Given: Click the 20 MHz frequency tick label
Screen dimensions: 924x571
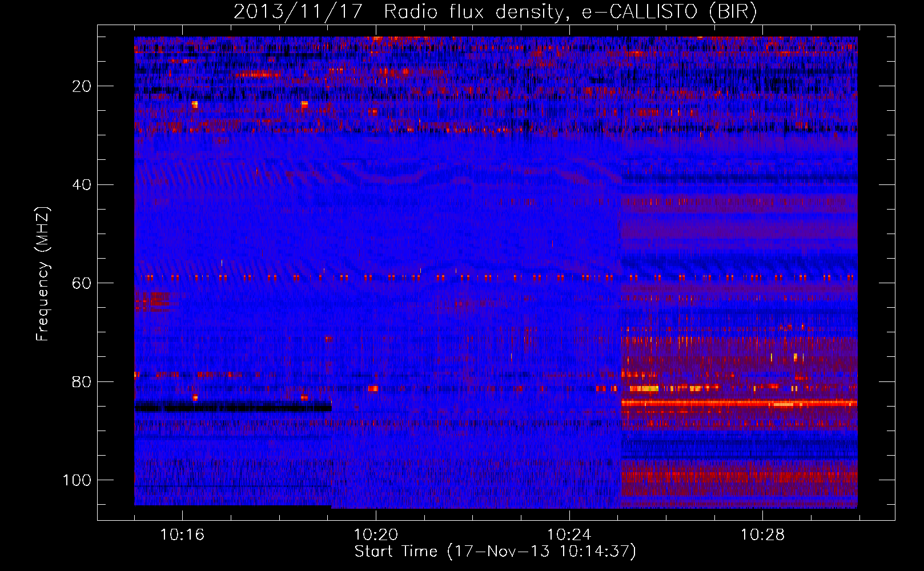Looking at the screenshot, I should coord(82,86).
